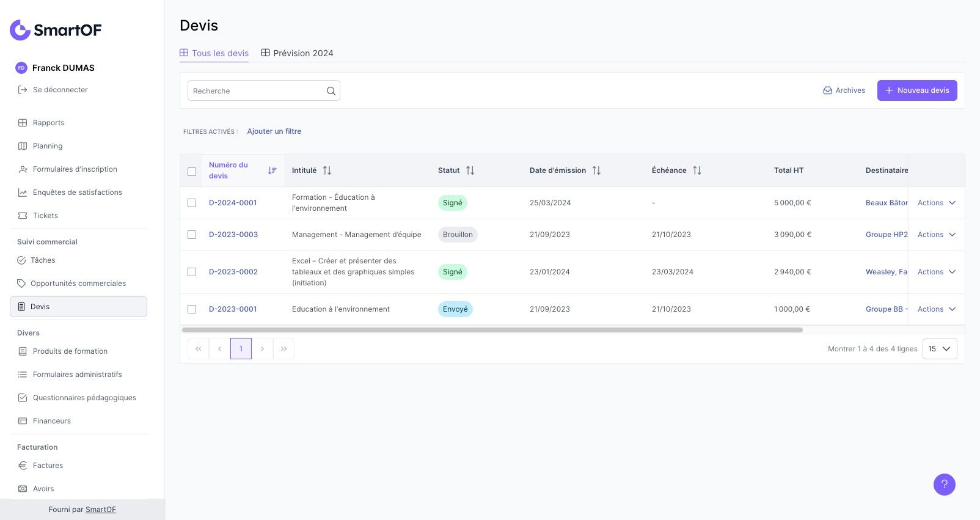Image resolution: width=980 pixels, height=520 pixels.
Task: Click the Financeurs card icon
Action: [23, 421]
